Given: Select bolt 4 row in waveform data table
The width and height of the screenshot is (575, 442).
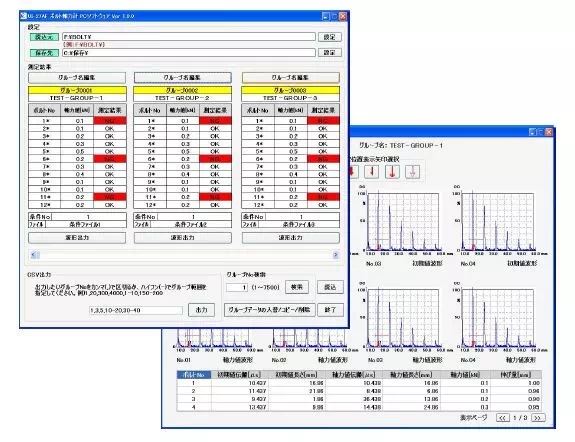Looking at the screenshot, I should pos(359,407).
